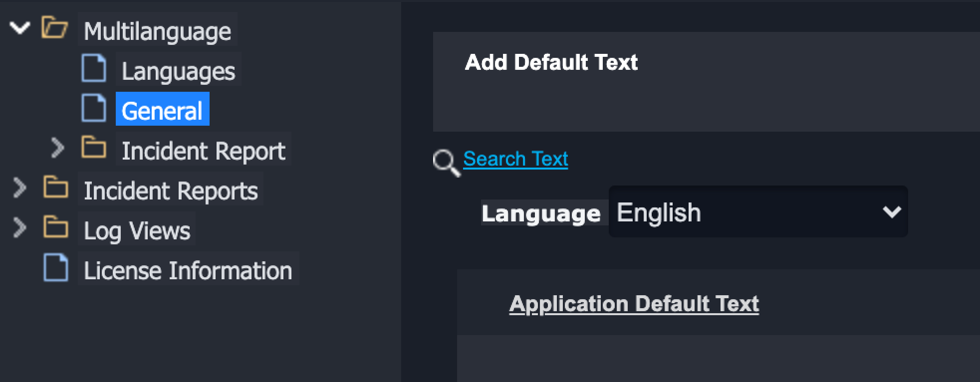Screen dimensions: 980x382
Task: Click the Log Views folder icon
Action: coord(55,228)
